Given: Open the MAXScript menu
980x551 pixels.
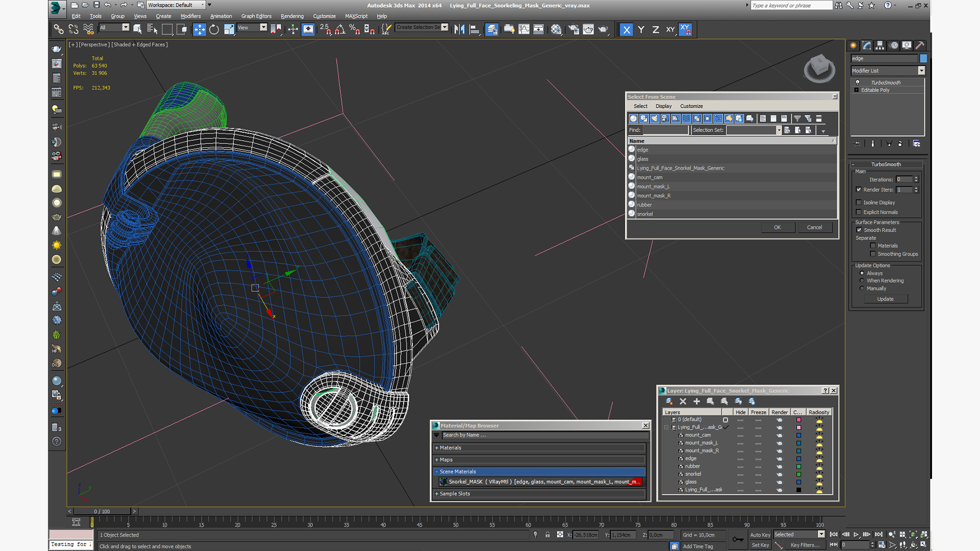Looking at the screenshot, I should [356, 16].
